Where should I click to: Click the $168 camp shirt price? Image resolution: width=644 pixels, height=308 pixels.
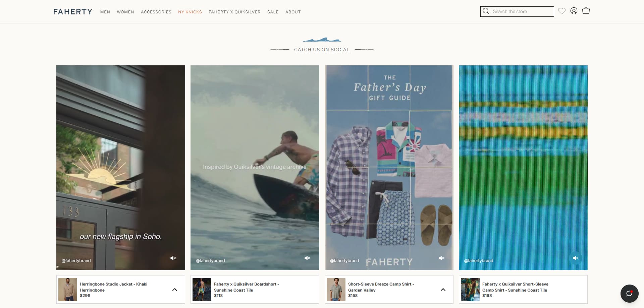tap(487, 296)
